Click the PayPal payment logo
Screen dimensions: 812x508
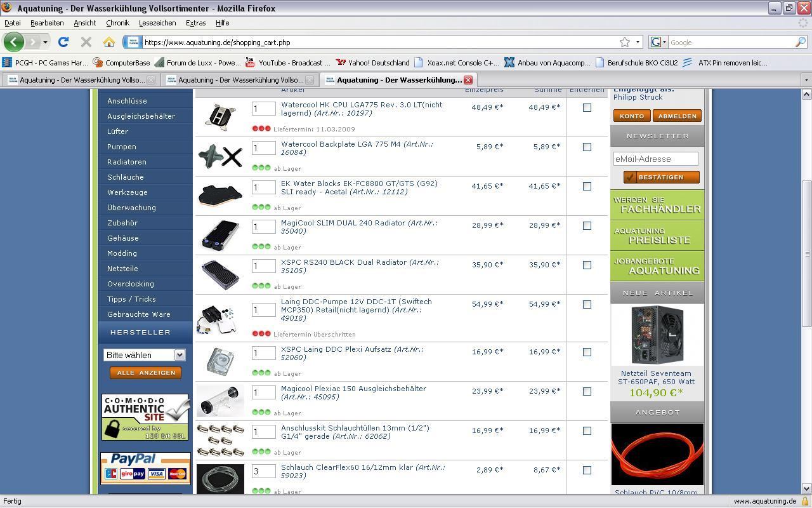coord(145,467)
